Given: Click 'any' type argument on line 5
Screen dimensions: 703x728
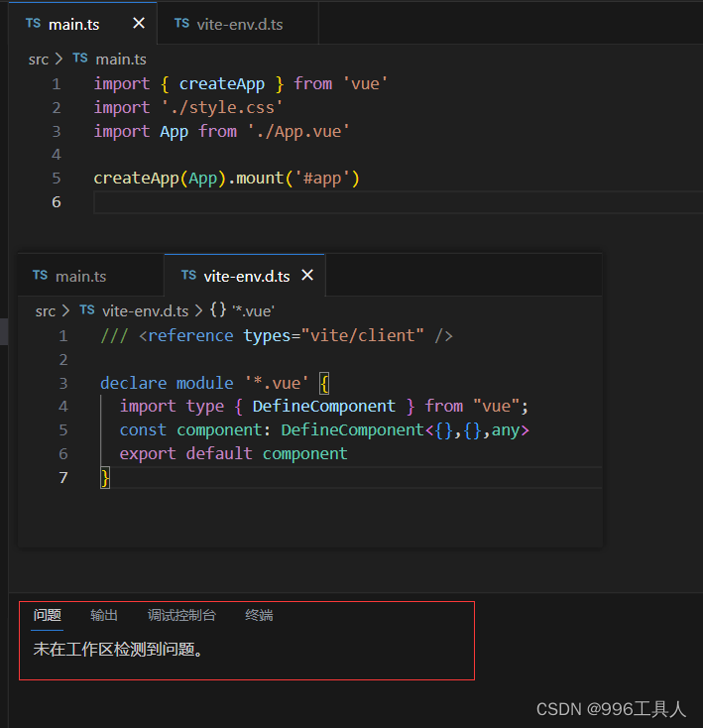Looking at the screenshot, I should pos(506,430).
